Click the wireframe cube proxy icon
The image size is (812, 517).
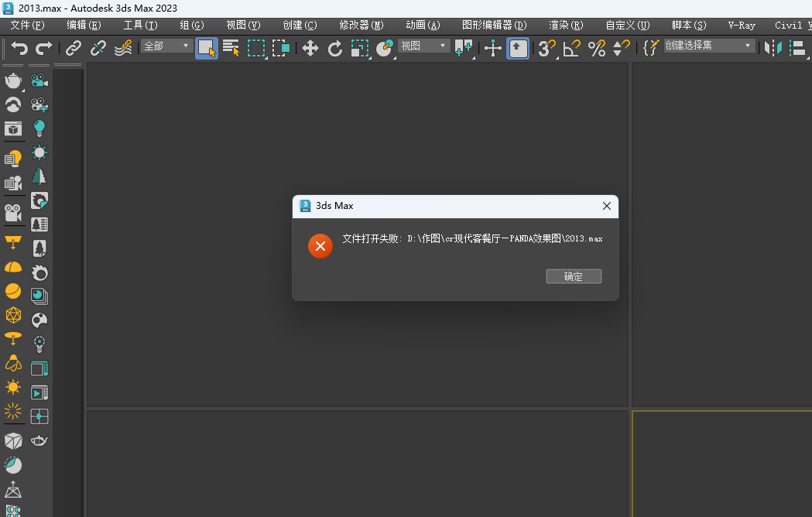coord(13,441)
